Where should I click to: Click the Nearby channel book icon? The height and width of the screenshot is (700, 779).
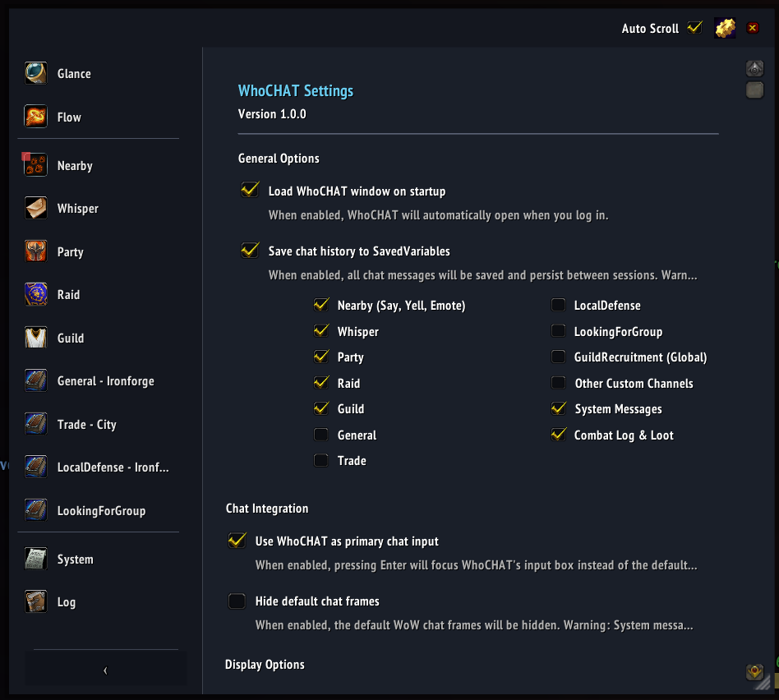click(35, 165)
